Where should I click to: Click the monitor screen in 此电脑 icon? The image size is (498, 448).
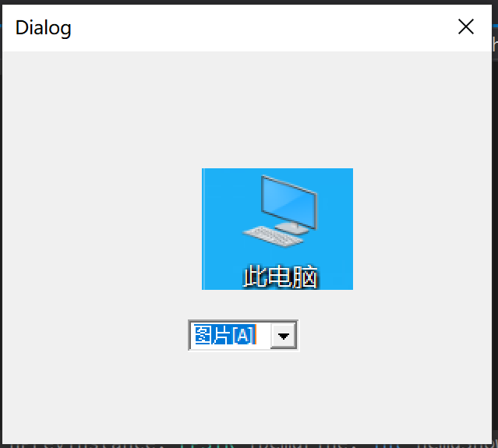pos(288,201)
